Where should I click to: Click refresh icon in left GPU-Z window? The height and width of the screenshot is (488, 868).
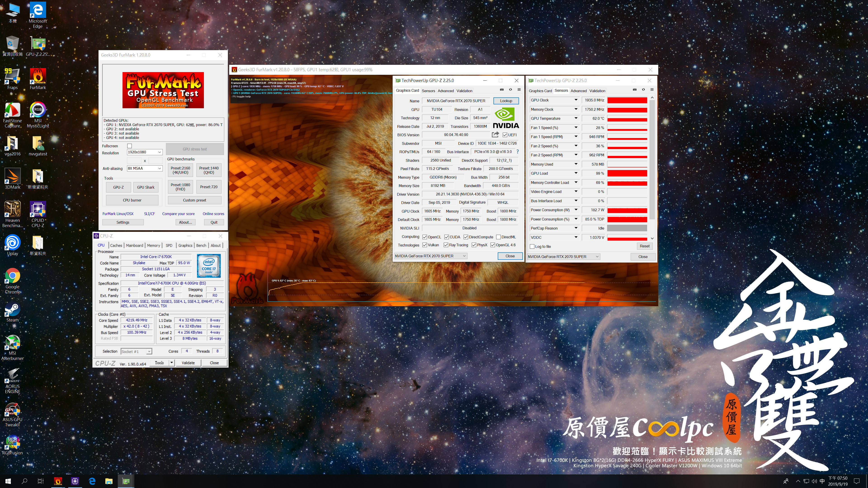(x=510, y=90)
